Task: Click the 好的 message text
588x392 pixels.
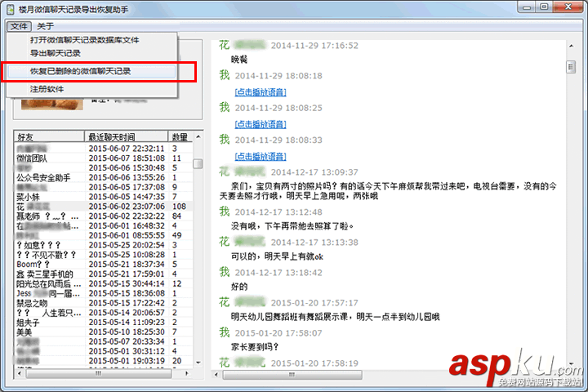Action: coord(239,287)
